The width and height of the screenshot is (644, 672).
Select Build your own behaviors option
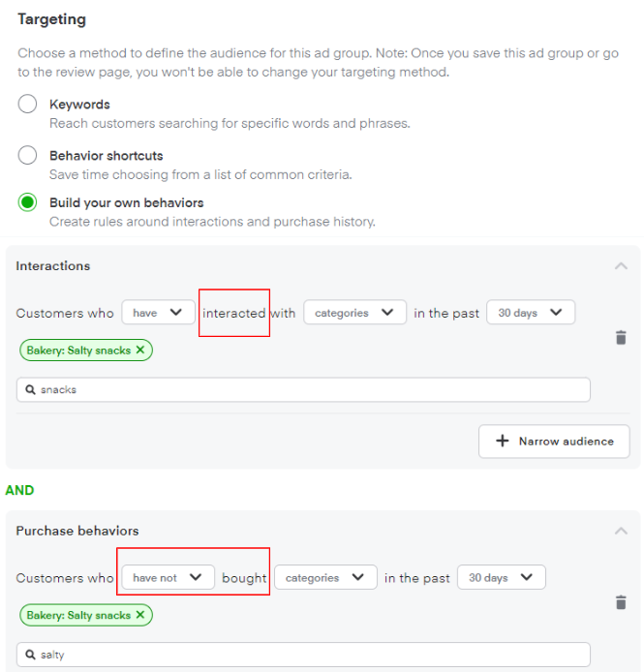click(x=28, y=203)
